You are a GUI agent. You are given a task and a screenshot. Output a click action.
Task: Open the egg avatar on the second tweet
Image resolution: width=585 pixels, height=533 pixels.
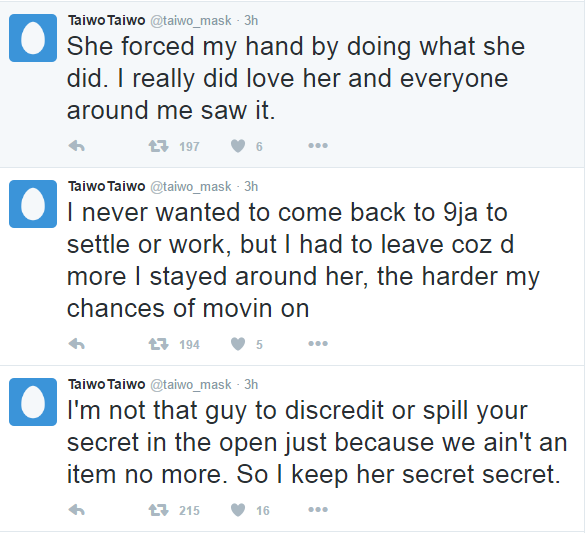coord(33,204)
